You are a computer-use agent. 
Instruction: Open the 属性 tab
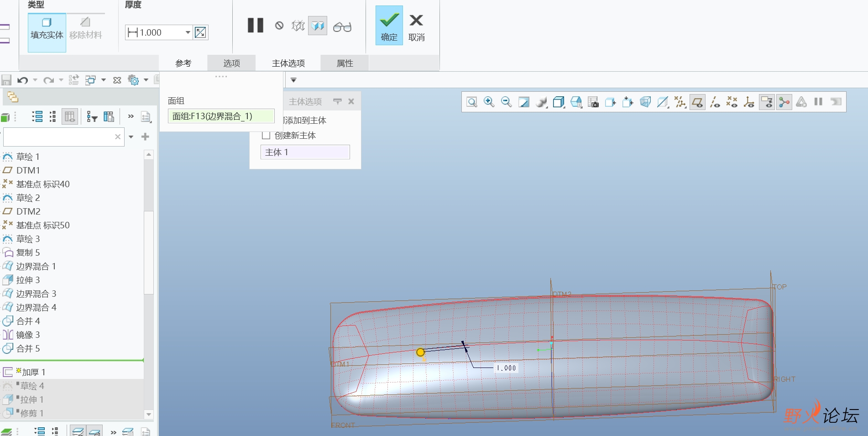pyautogui.click(x=345, y=63)
